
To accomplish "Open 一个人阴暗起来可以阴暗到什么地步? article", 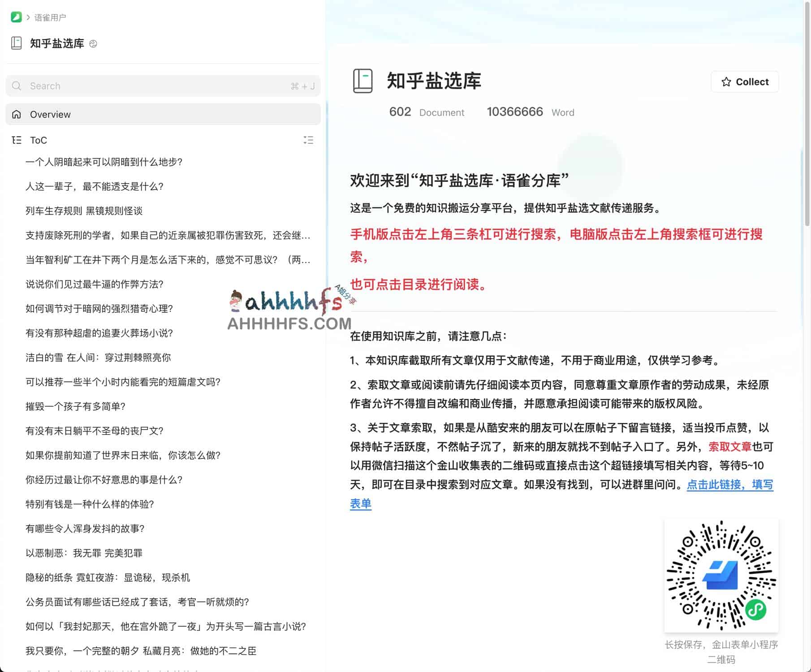I will click(104, 162).
